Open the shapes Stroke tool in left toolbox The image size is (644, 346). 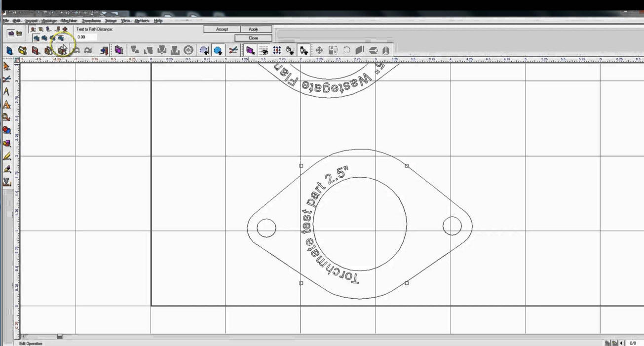coord(6,143)
